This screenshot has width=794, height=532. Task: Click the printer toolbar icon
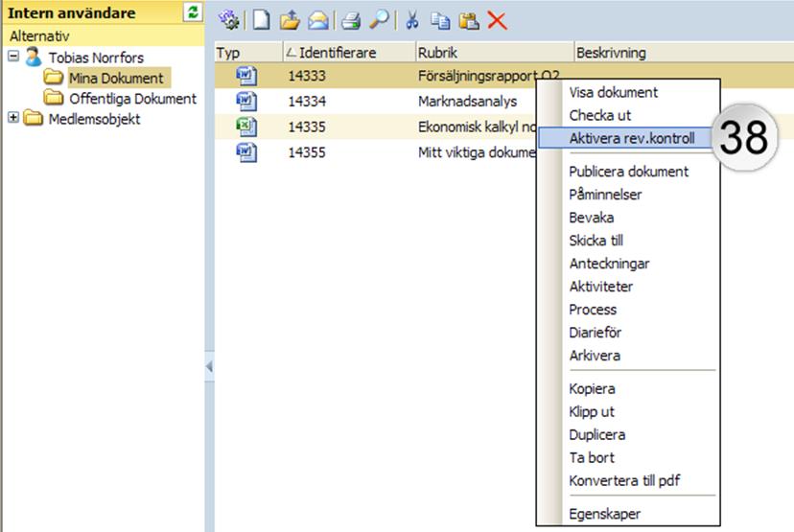(x=350, y=21)
